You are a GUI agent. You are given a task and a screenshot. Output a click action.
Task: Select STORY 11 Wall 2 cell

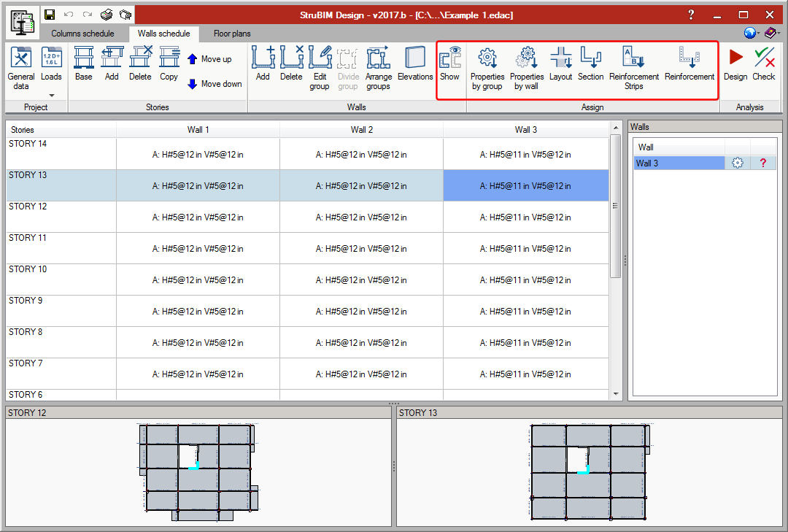[361, 249]
